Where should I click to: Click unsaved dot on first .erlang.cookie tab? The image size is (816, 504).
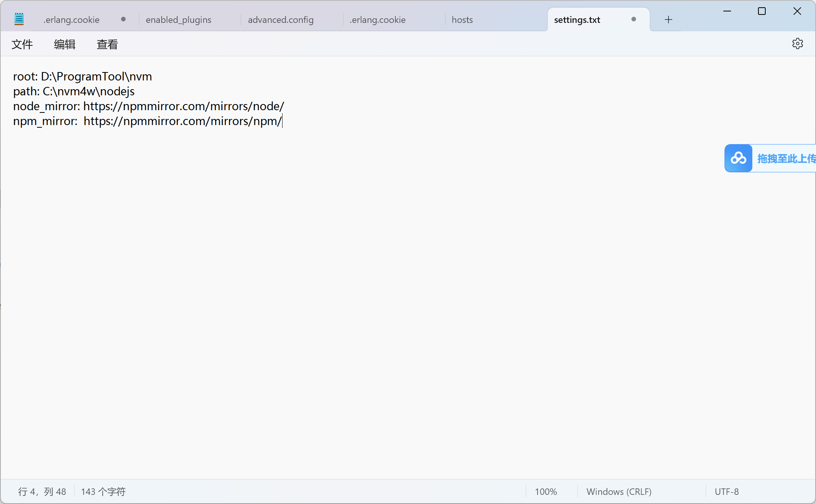(x=123, y=19)
